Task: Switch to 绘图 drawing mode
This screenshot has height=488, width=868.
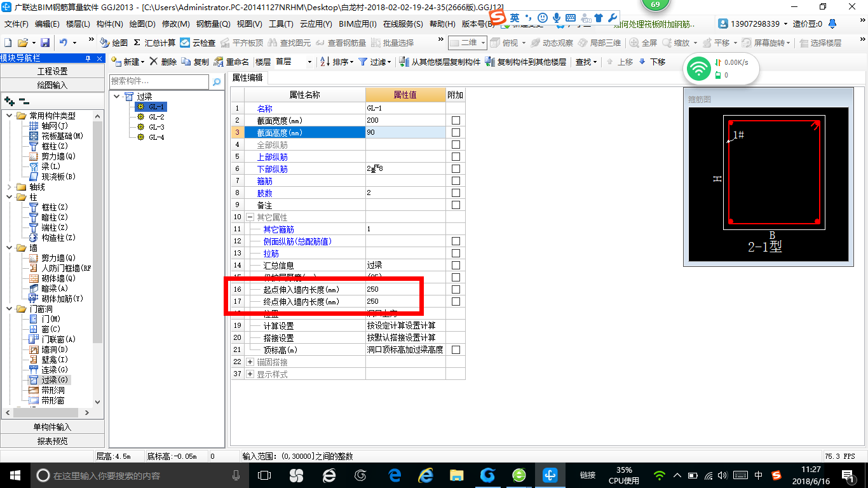Action: (114, 43)
